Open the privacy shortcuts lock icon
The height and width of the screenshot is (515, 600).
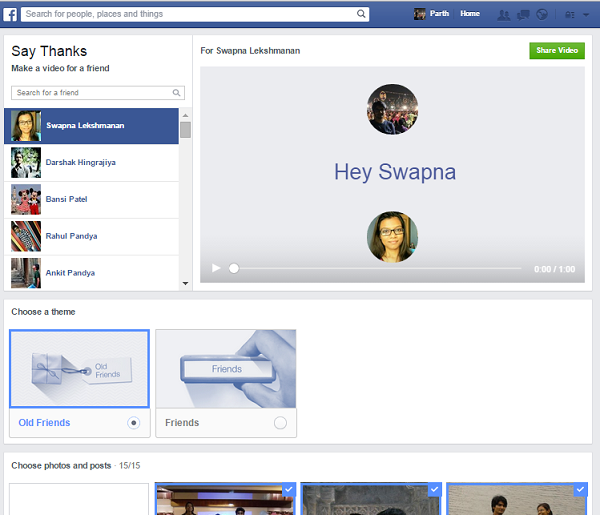coord(570,15)
